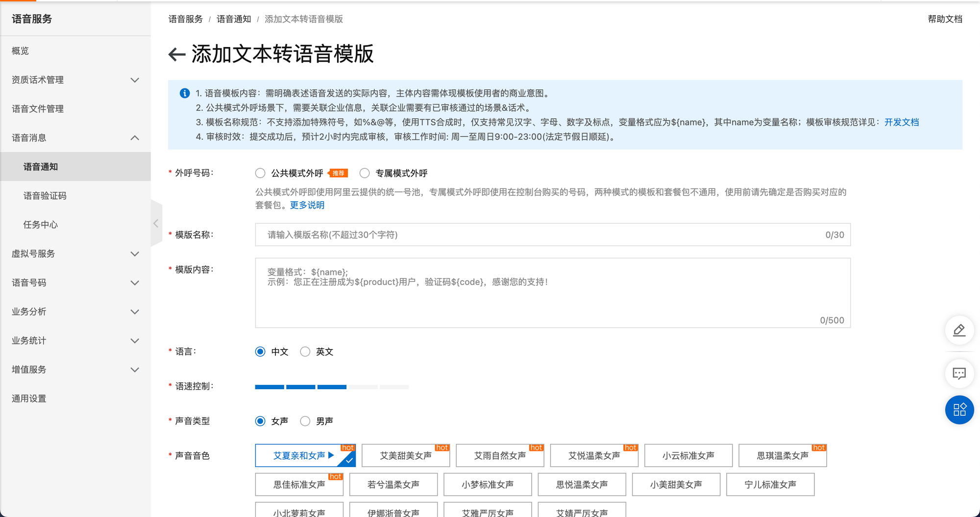The width and height of the screenshot is (980, 517).
Task: Collapse the sidebar with the handle arrow
Action: tap(156, 224)
